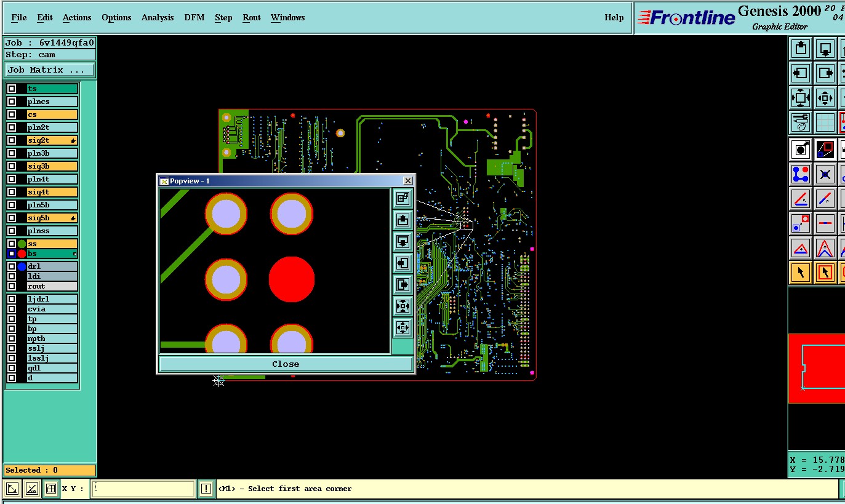Viewport: 845px width, 504px height.
Task: Click the zoom out icon in Popview
Action: coord(402,327)
